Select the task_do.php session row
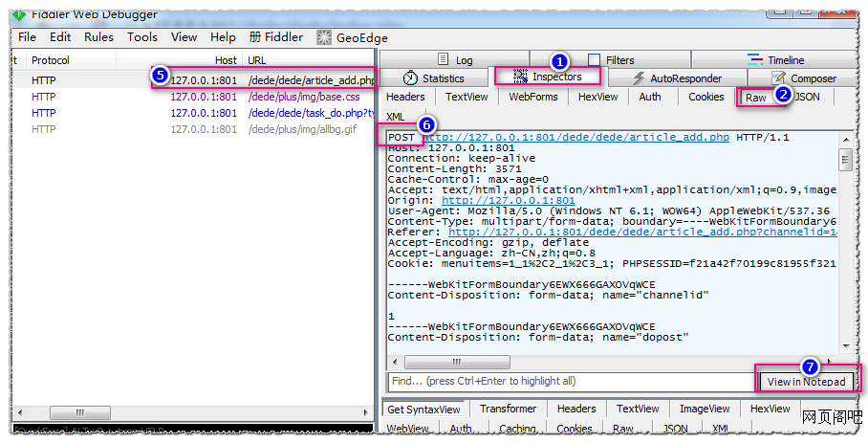 [x=193, y=112]
